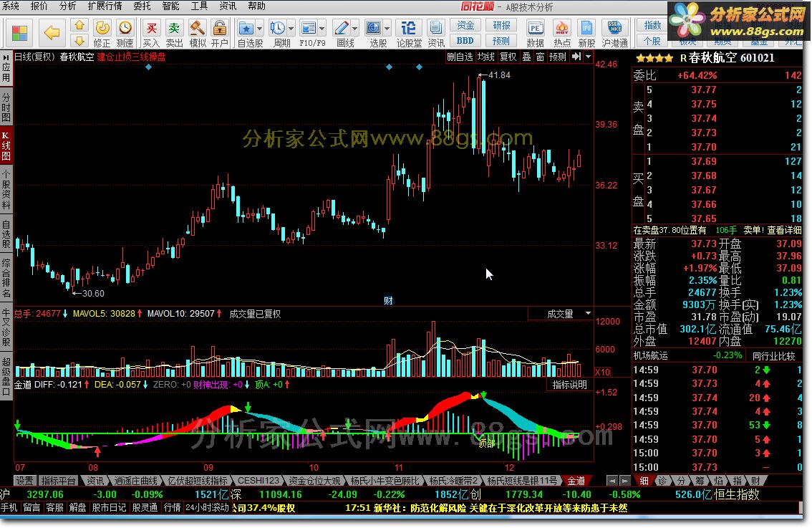Open the 热点 hot topics icon
Screen dimensions: 812x528
pos(562,34)
